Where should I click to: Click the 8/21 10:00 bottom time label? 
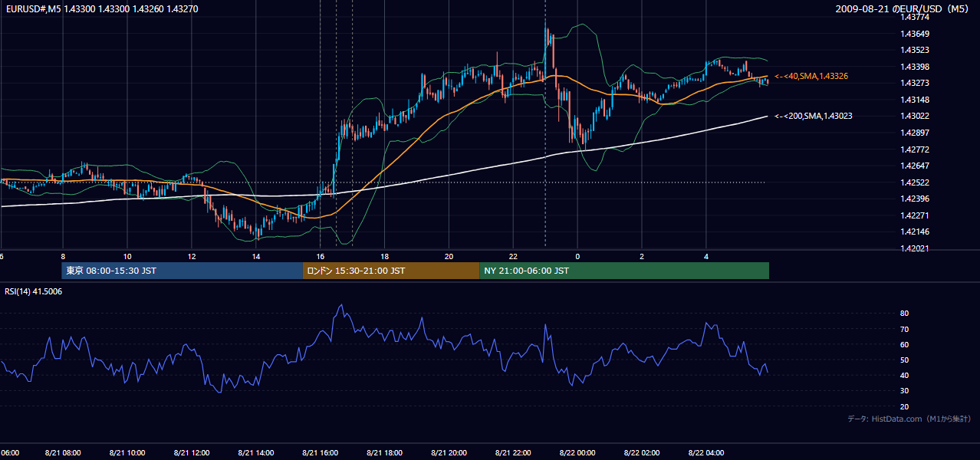(x=127, y=453)
